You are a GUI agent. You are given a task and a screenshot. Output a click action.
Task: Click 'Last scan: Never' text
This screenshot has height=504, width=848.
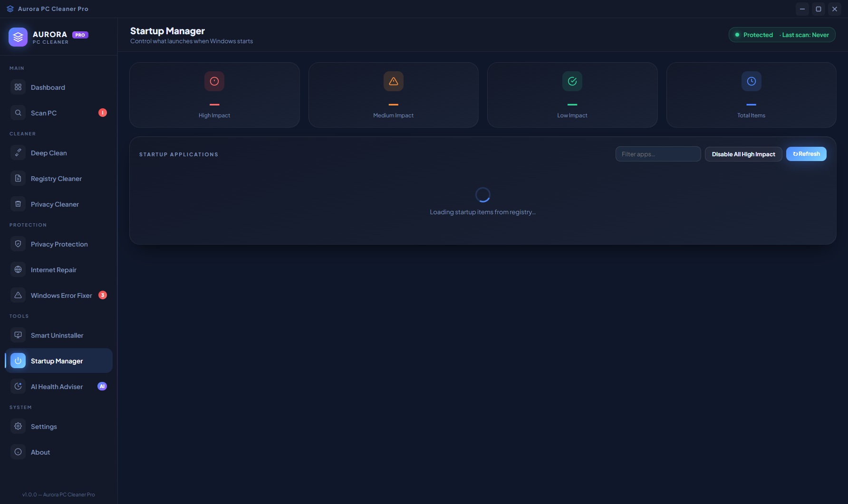[x=806, y=35]
